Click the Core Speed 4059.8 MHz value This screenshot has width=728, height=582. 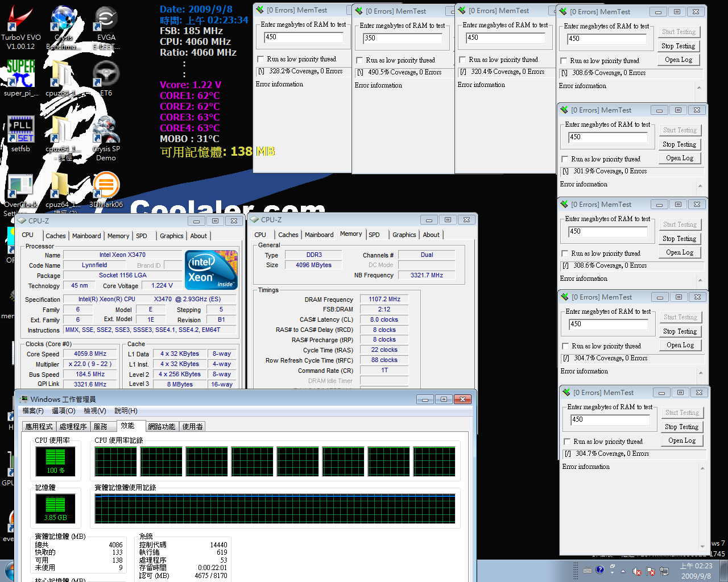(90, 354)
